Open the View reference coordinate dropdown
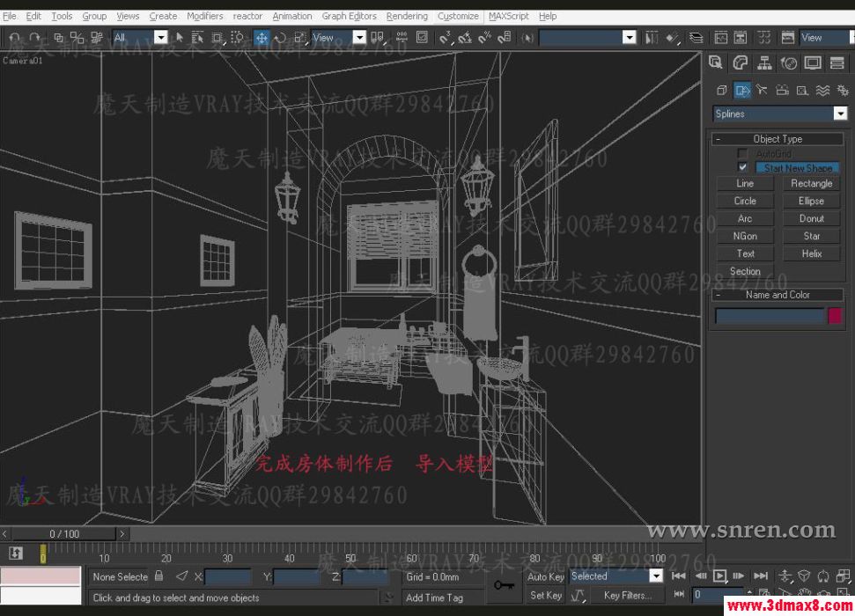This screenshot has height=616, width=855. point(360,37)
